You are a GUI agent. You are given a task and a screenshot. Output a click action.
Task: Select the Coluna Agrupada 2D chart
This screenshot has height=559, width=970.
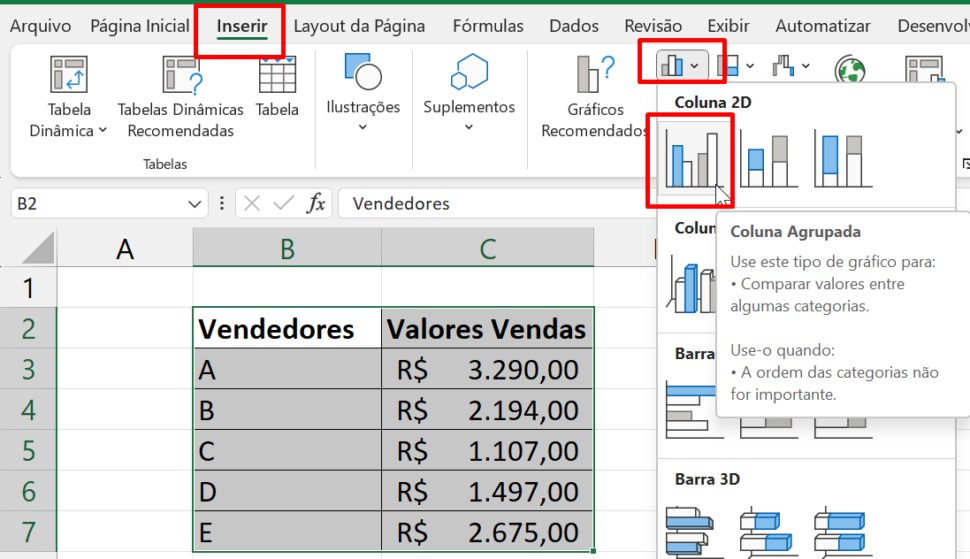(x=690, y=160)
